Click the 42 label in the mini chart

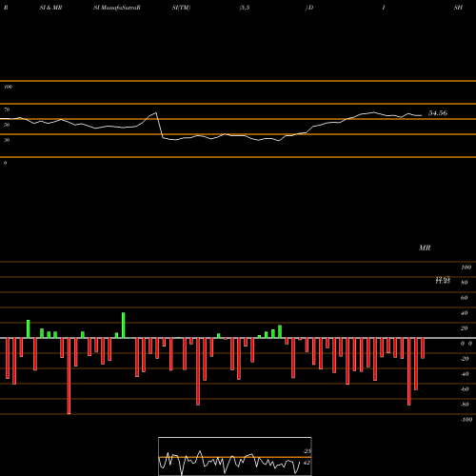307,463
